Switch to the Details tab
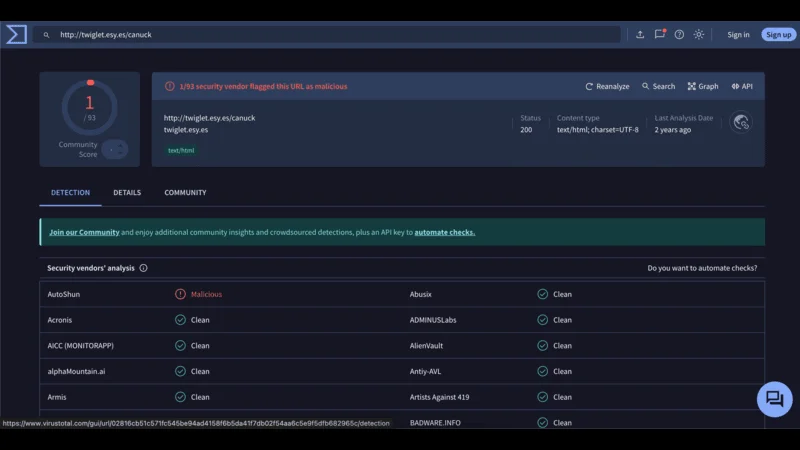The image size is (800, 450). 127,193
